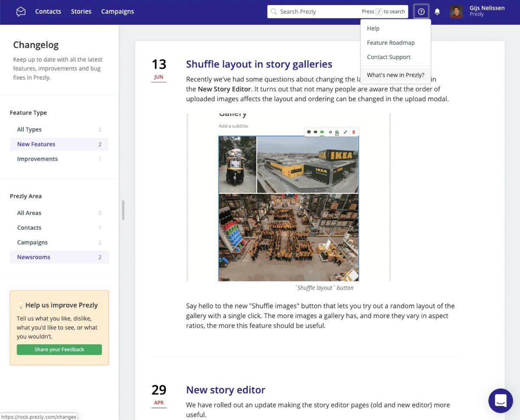This screenshot has height=420, width=520.
Task: Focus the Search Prezly field
Action: pyautogui.click(x=338, y=12)
